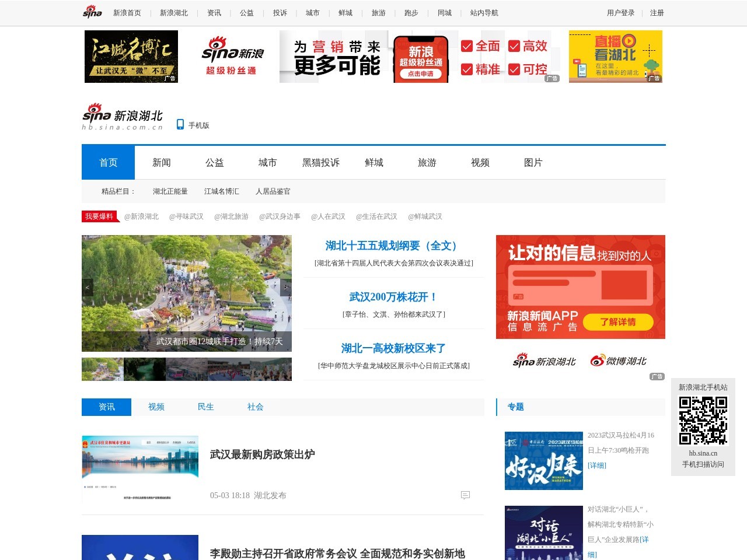Switch to the 社会 news tab
The width and height of the screenshot is (747, 560).
tap(256, 407)
